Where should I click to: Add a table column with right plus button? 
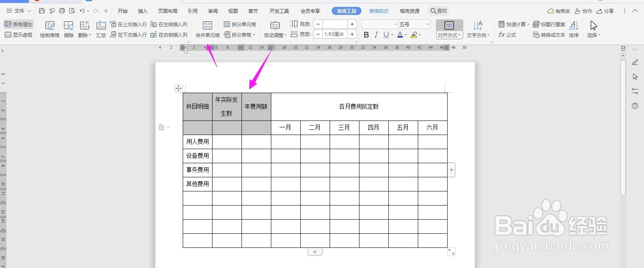click(451, 170)
